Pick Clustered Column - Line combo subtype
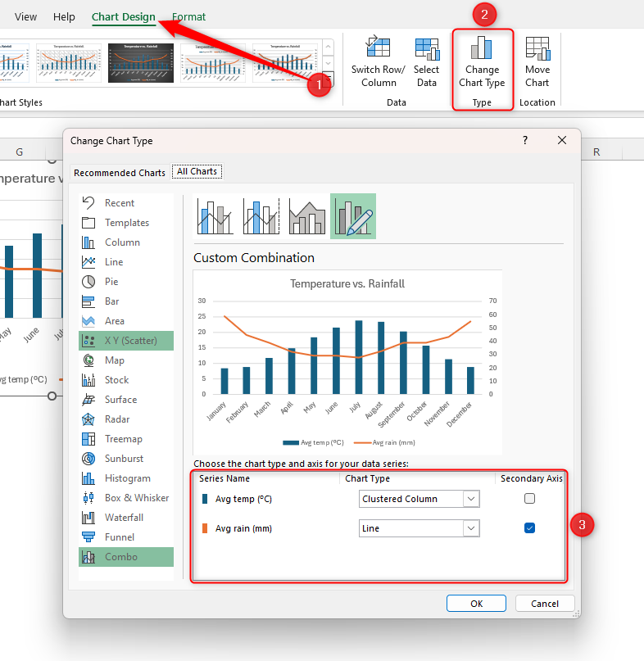 (x=215, y=216)
